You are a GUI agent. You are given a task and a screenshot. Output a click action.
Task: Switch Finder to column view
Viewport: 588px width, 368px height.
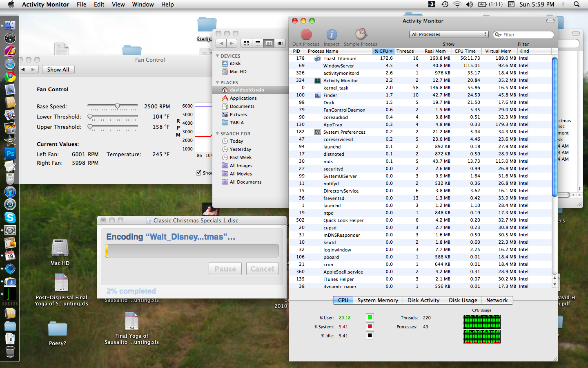click(x=269, y=43)
